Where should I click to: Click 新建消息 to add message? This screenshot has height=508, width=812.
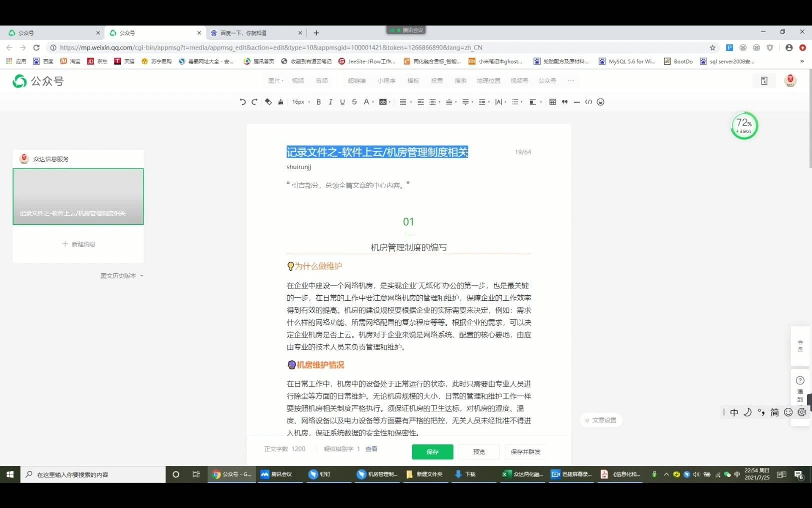pos(78,244)
